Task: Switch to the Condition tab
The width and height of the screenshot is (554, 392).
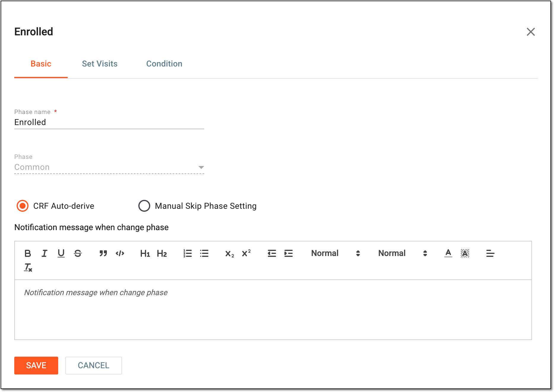Action: (164, 64)
